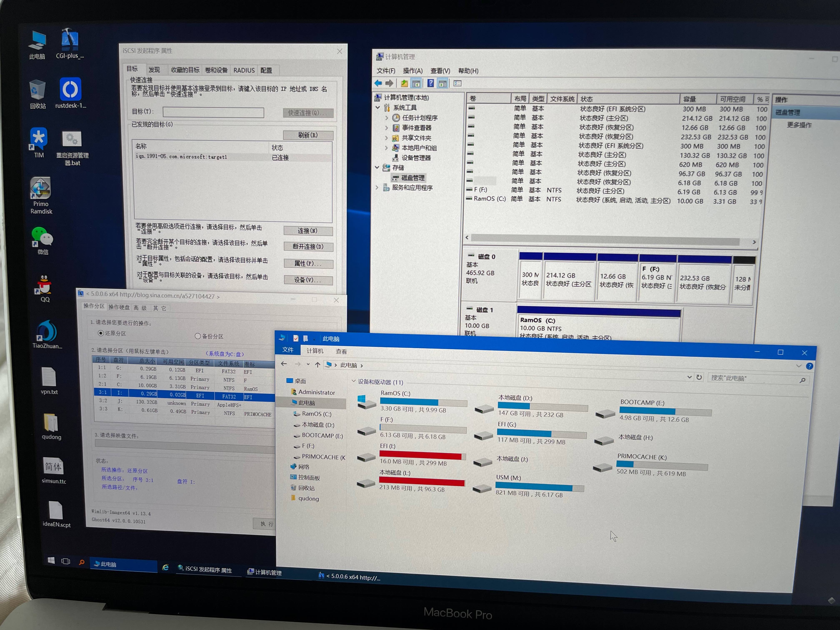
Task: Expand 共享文件夹 in the 计算机管理 tree
Action: pos(387,137)
